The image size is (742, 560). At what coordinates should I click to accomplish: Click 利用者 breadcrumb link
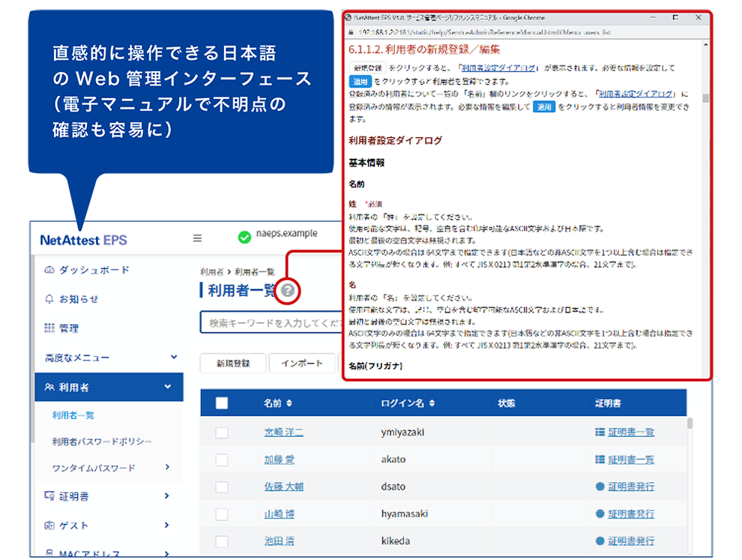coord(211,271)
